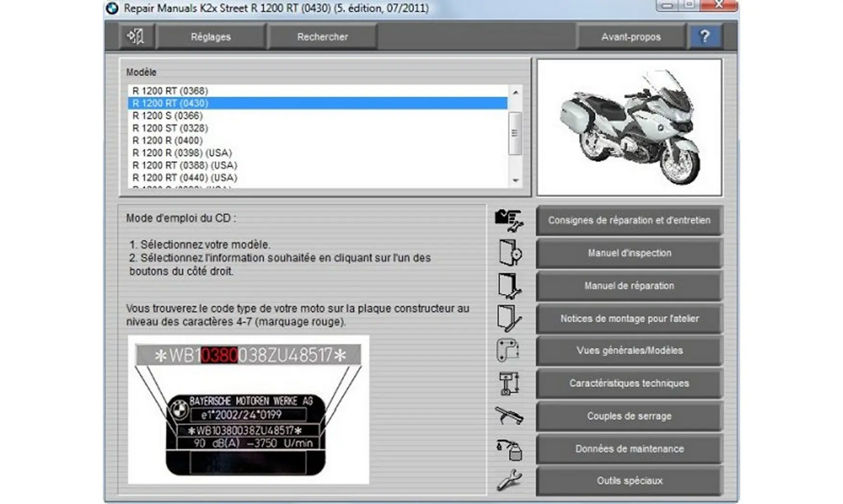Click the workshop assembly notices icon
Viewport: 843px width, 504px height.
pyautogui.click(x=510, y=318)
